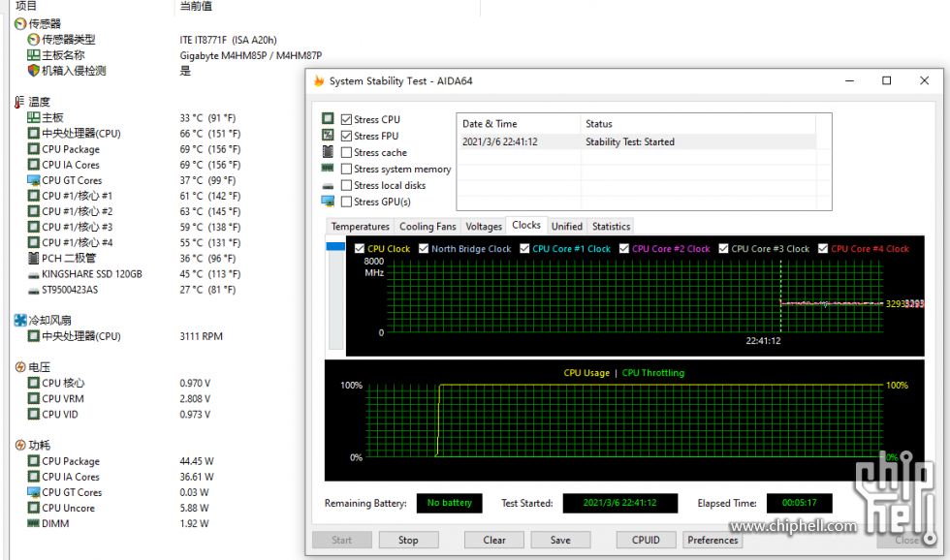The height and width of the screenshot is (560, 950).
Task: Click the greyed Start button
Action: click(x=341, y=540)
